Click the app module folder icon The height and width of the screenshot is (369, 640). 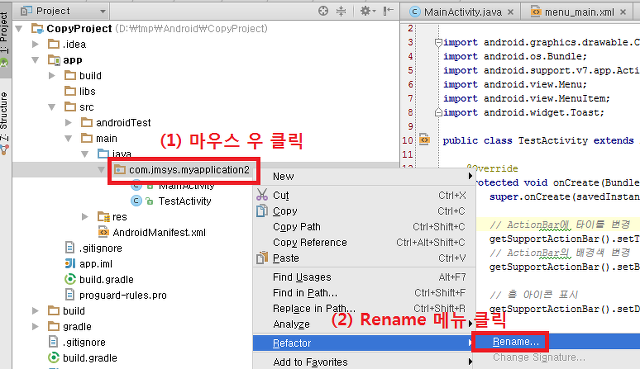[x=54, y=60]
